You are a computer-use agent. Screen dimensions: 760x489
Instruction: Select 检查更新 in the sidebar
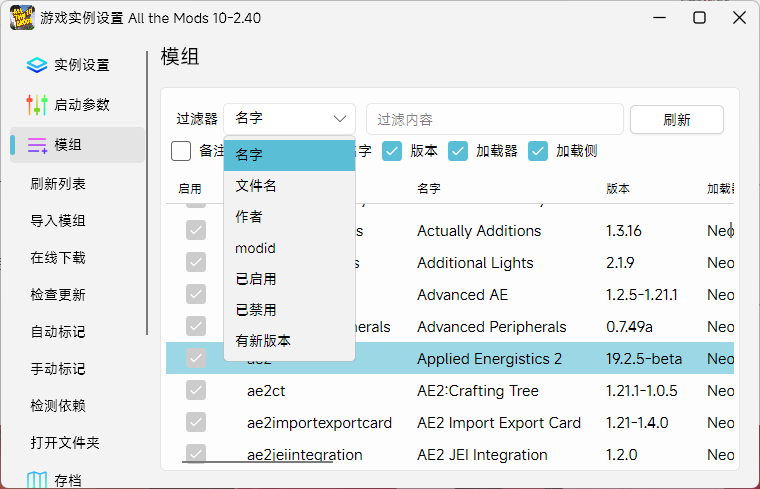[58, 295]
